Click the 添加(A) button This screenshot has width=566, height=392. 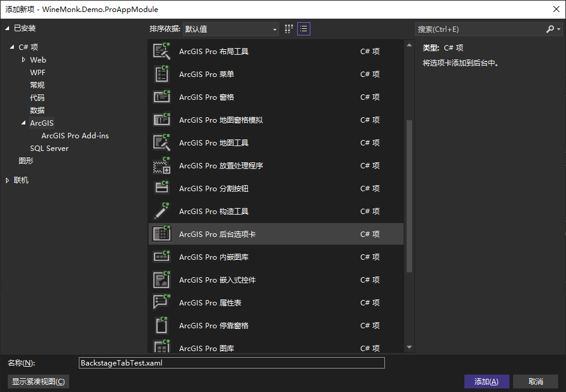(487, 382)
